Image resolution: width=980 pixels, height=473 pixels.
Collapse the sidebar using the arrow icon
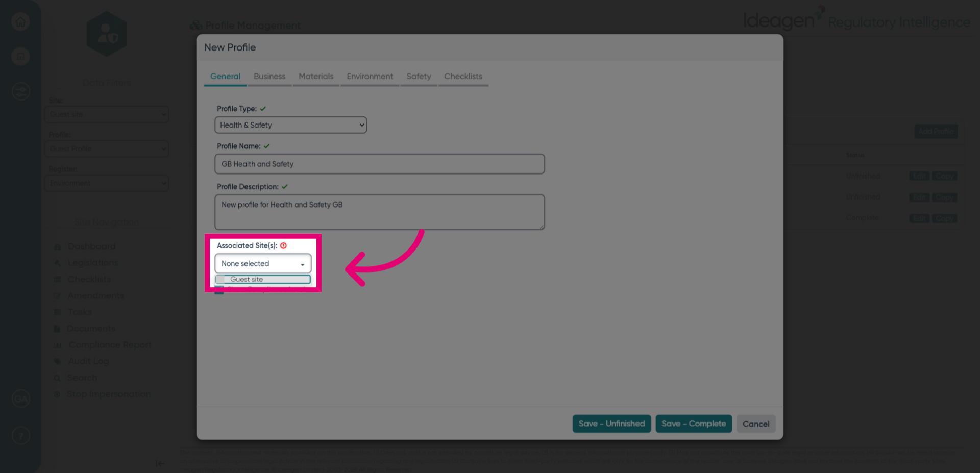(160, 463)
